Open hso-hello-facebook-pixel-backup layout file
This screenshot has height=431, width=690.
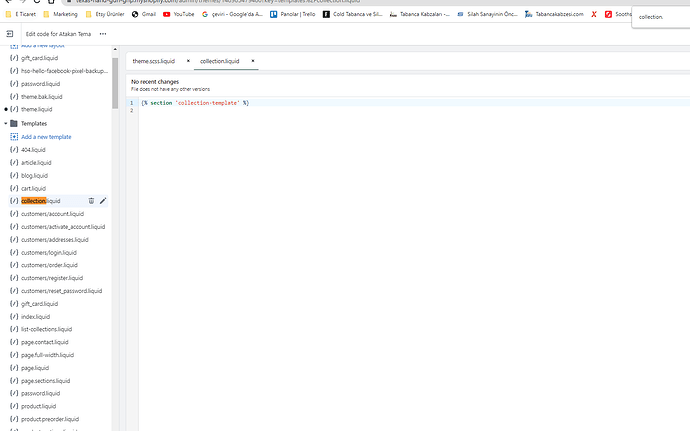coord(64,71)
